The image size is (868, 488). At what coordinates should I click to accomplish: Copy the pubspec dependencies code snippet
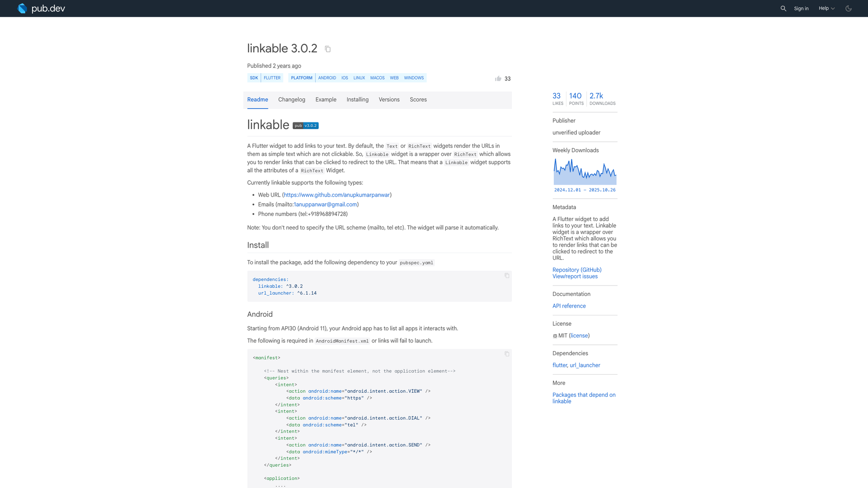click(x=507, y=276)
